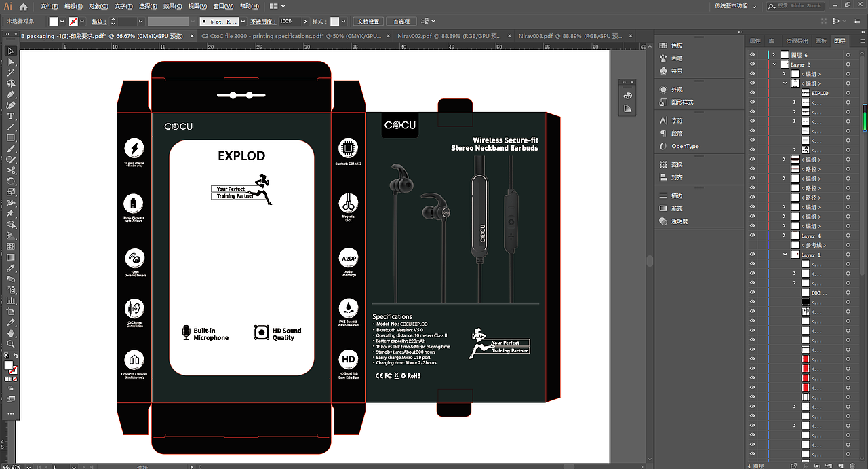Select the Column Graph tool
The image size is (868, 469).
[x=11, y=301]
